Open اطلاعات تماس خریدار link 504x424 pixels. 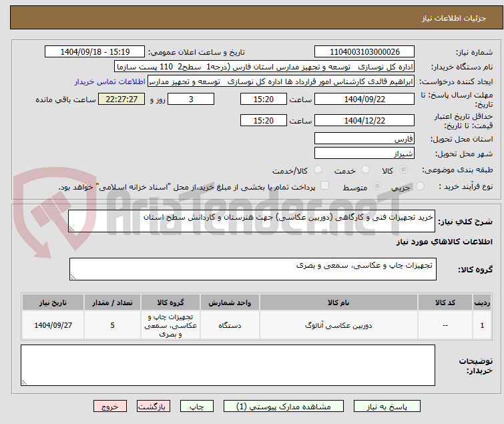pyautogui.click(x=110, y=81)
